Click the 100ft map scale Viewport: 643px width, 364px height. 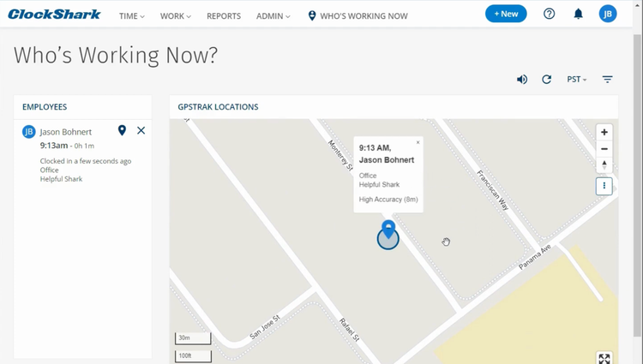[193, 355]
